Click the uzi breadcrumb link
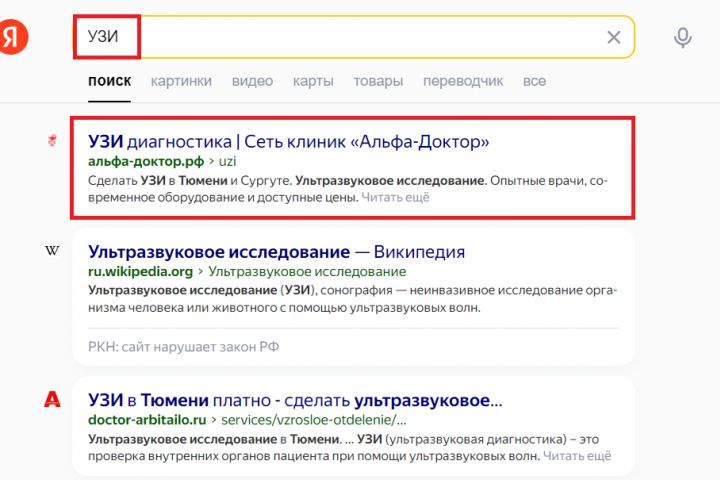The image size is (720, 480). click(227, 162)
